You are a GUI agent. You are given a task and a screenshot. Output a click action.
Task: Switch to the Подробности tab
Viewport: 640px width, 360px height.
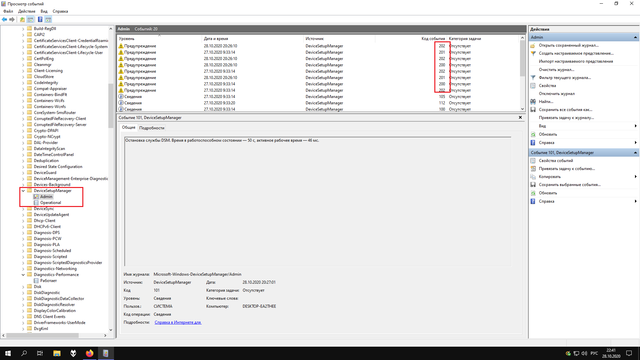click(x=151, y=128)
